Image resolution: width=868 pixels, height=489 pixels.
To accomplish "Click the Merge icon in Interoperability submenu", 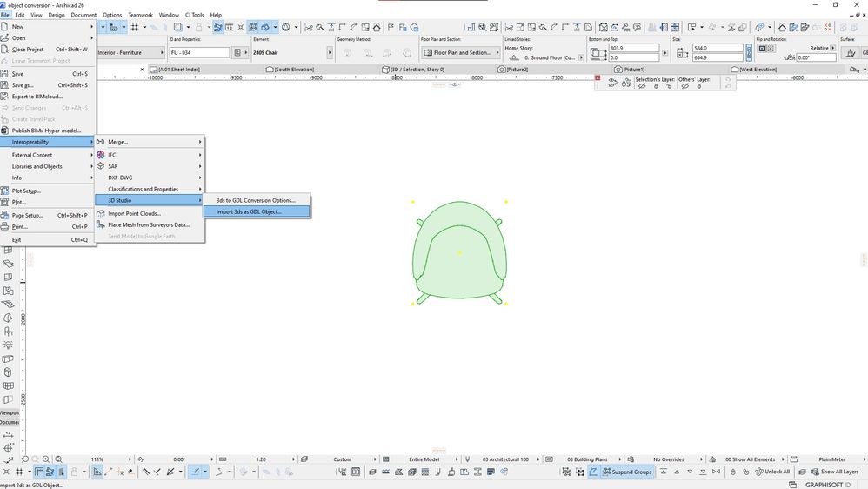I will click(x=101, y=141).
